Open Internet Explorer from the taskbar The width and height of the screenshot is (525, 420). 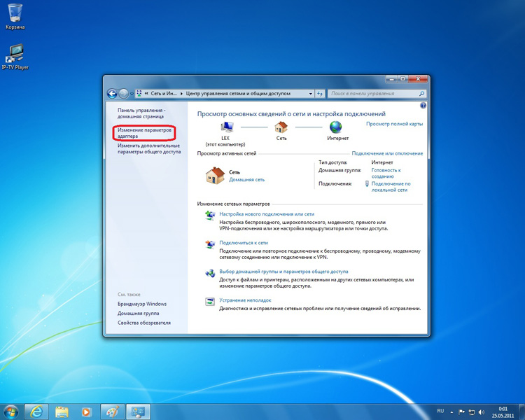pos(36,412)
